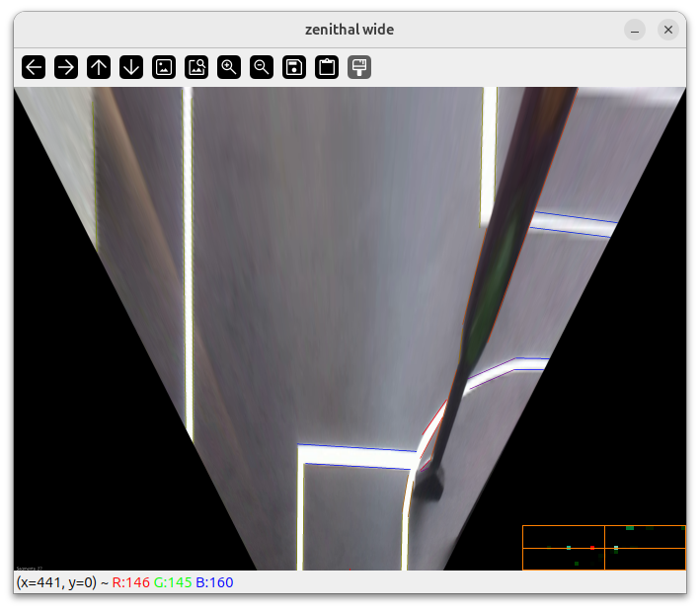Click the red R:146 value in the status bar

coord(130,582)
